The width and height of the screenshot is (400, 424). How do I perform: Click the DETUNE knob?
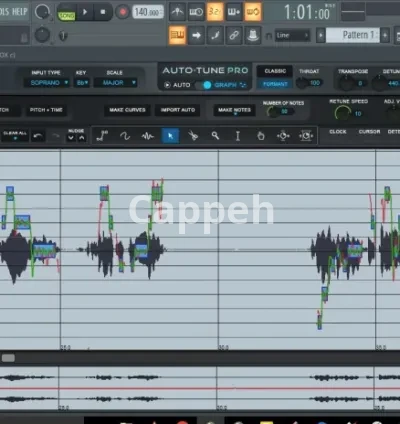point(379,83)
